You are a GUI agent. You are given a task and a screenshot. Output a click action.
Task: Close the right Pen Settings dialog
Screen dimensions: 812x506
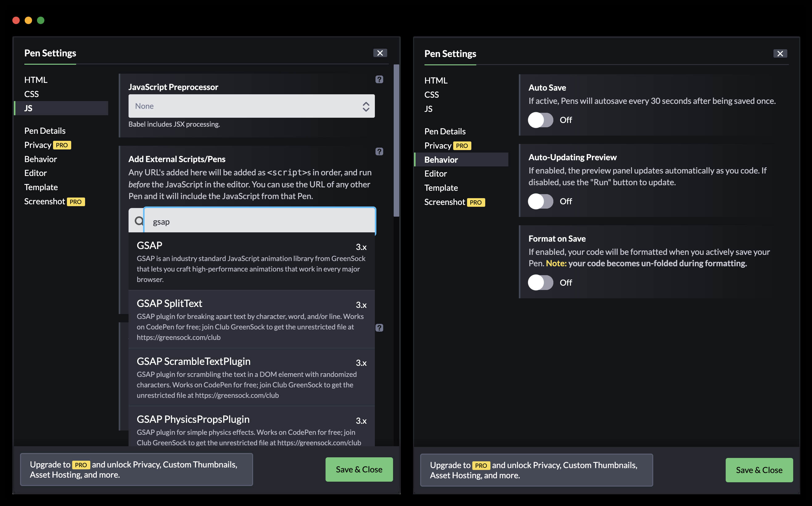(x=780, y=54)
